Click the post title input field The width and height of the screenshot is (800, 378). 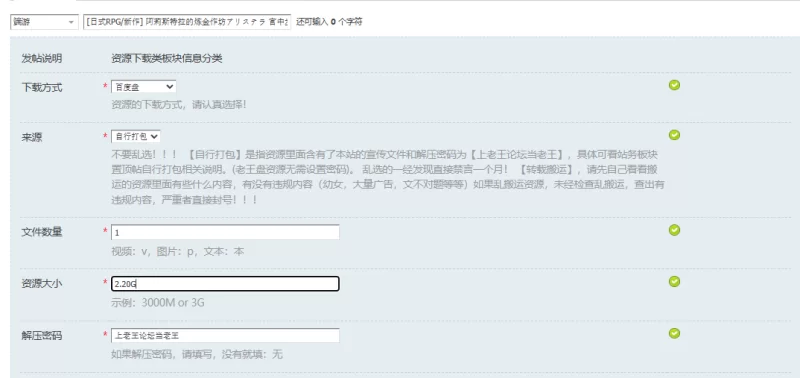coord(187,22)
